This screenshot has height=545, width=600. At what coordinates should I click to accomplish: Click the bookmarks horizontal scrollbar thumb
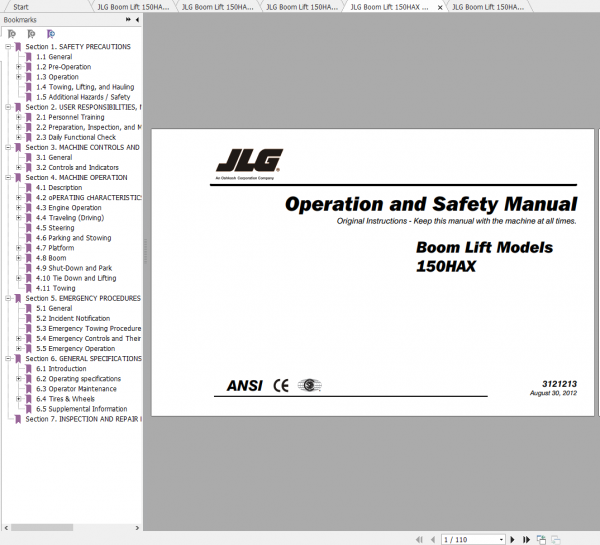click(x=42, y=528)
